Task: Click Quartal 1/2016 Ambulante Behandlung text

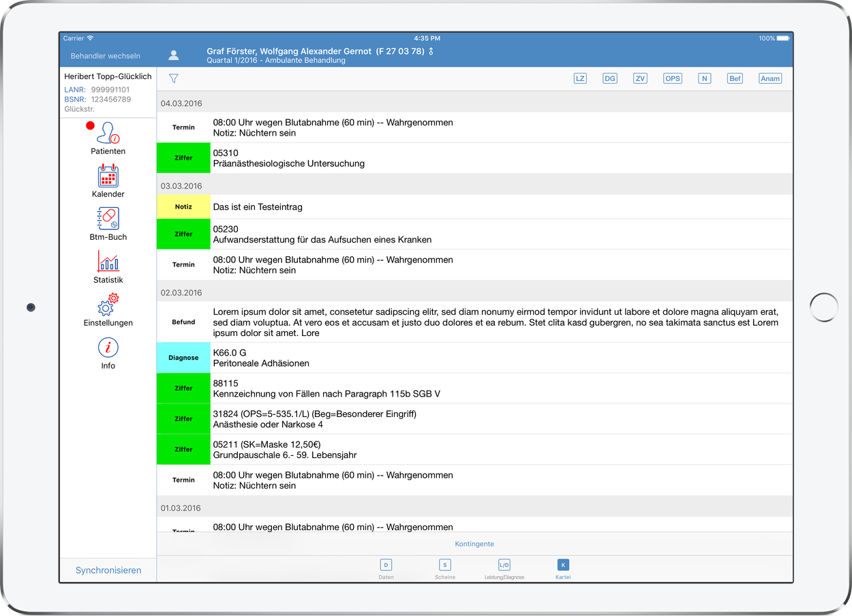Action: coord(276,61)
